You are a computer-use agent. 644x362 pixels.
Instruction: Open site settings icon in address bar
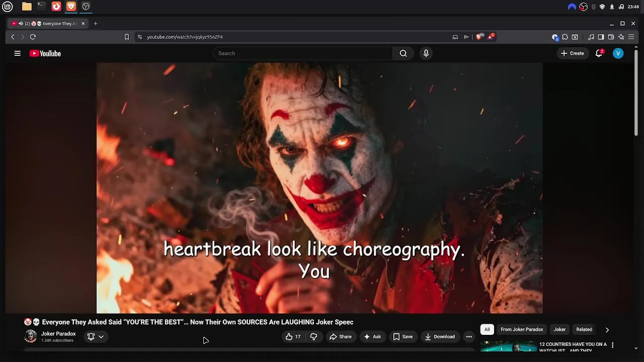pos(140,37)
